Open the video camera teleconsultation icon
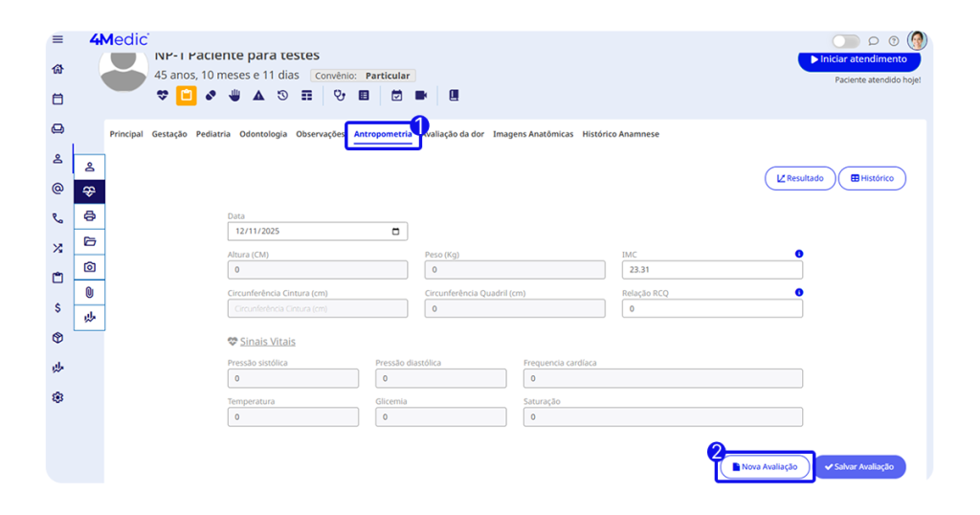Image resolution: width=980 pixels, height=515 pixels. pos(421,96)
